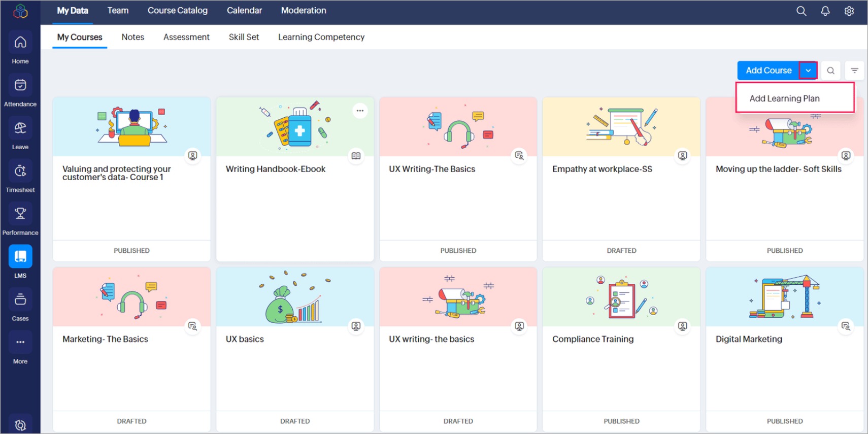Click course type icon on Marketing- The Basics

[193, 326]
